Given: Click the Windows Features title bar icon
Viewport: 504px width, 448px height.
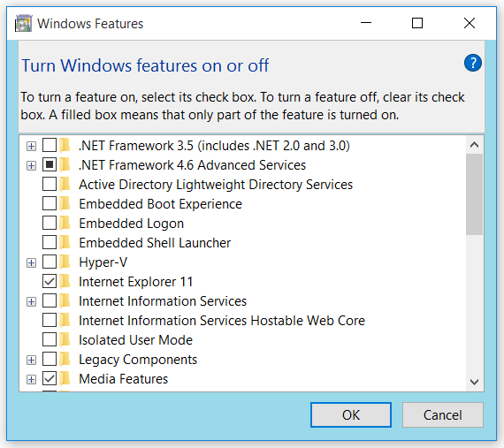Looking at the screenshot, I should [x=24, y=24].
